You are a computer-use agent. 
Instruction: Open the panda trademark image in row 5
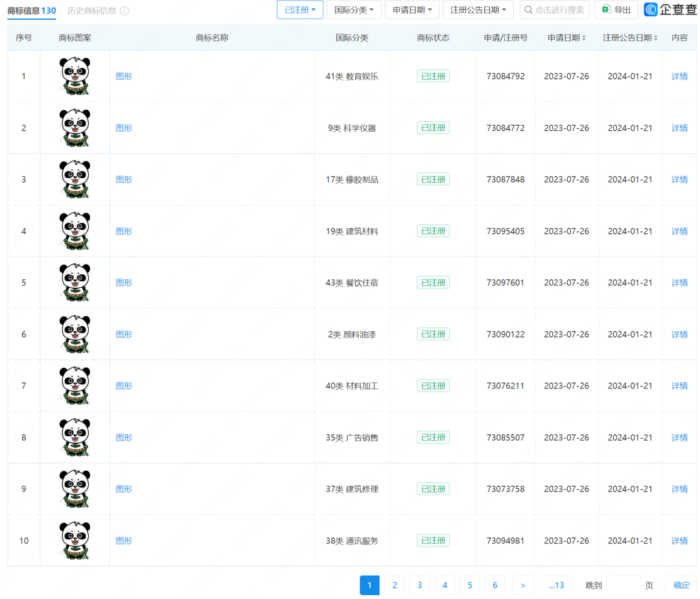coord(75,283)
